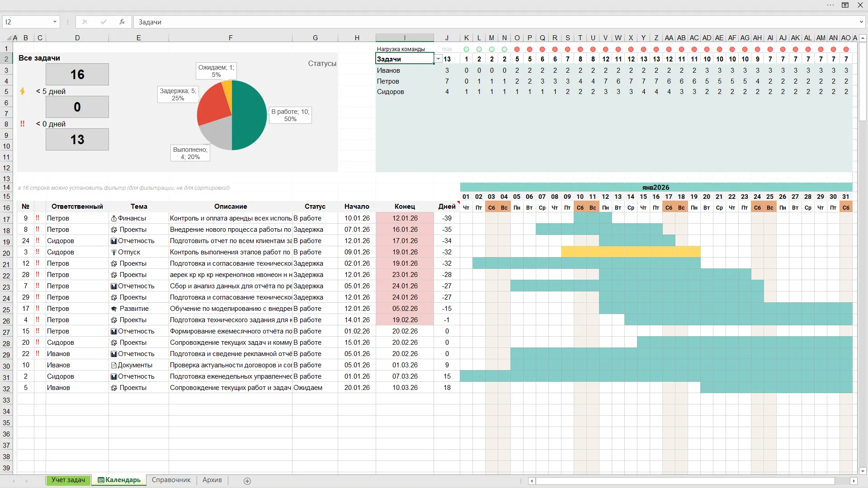The height and width of the screenshot is (488, 868).
Task: Add a new sheet with plus icon
Action: point(247,481)
